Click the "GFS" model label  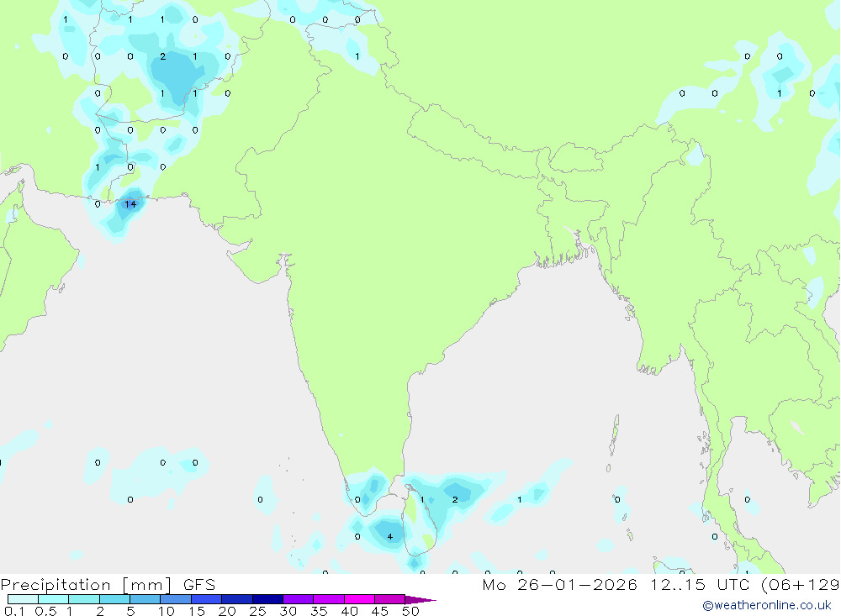199,585
